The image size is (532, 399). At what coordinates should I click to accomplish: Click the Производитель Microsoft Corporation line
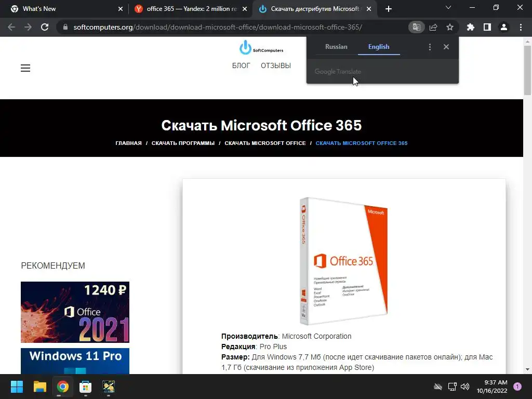(x=286, y=336)
